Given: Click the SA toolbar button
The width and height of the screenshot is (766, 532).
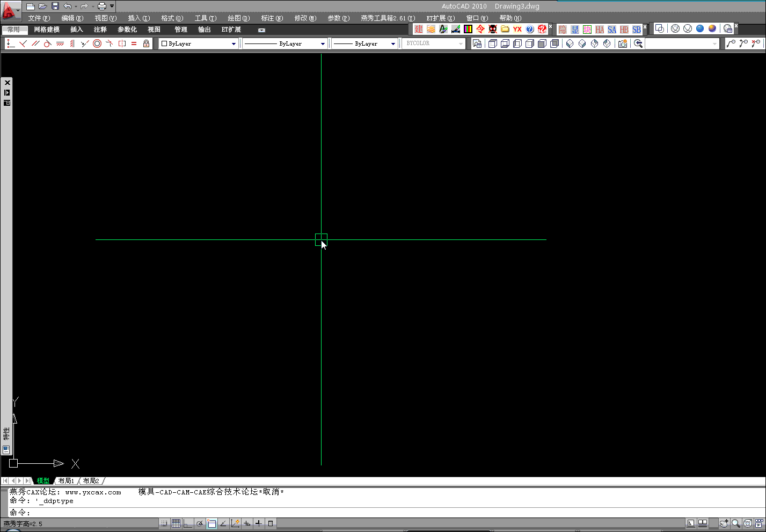Looking at the screenshot, I should point(612,30).
